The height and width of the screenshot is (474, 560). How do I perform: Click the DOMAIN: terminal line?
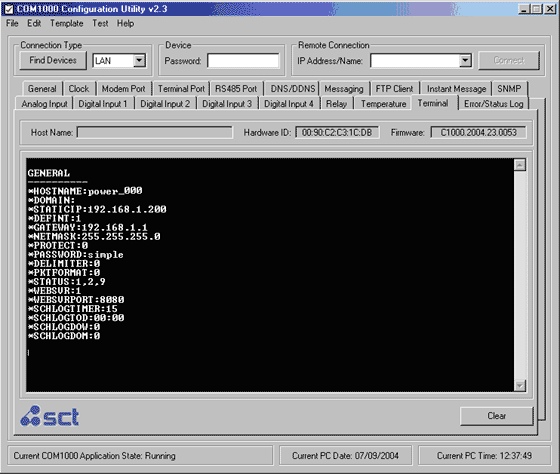pos(51,200)
